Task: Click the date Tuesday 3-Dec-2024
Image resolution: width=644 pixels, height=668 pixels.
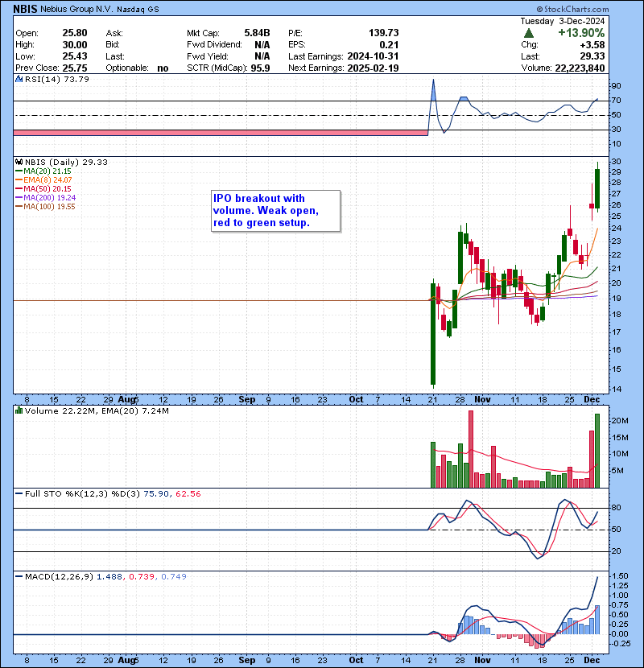Action: click(x=563, y=21)
